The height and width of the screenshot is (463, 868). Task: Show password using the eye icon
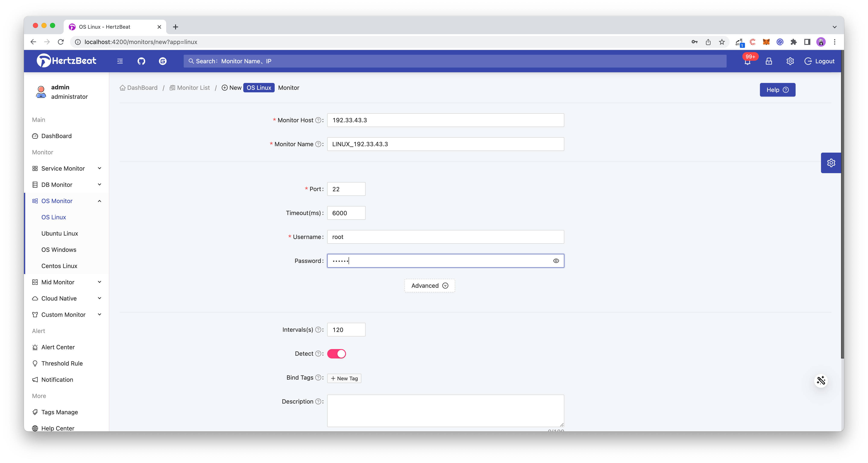[x=556, y=261]
